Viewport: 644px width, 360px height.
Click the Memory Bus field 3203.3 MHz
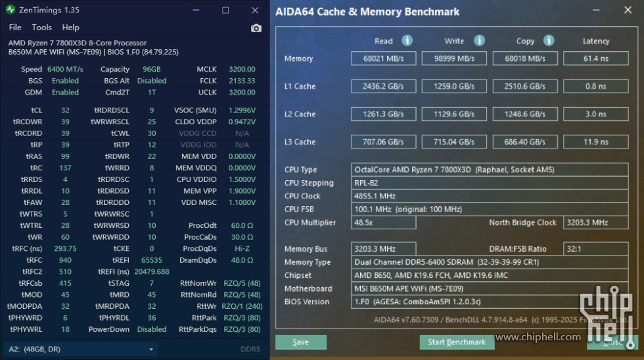pyautogui.click(x=383, y=249)
